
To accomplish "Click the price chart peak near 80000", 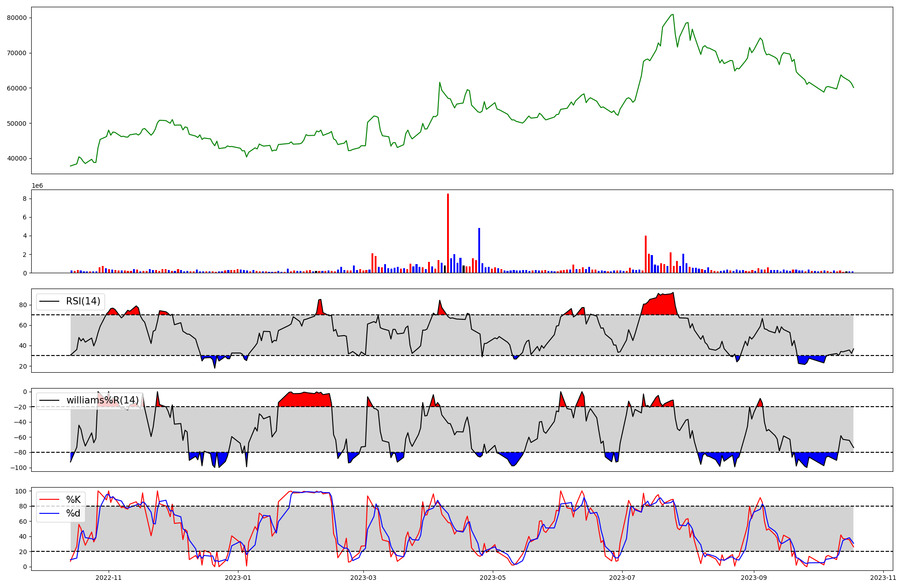I will point(673,15).
